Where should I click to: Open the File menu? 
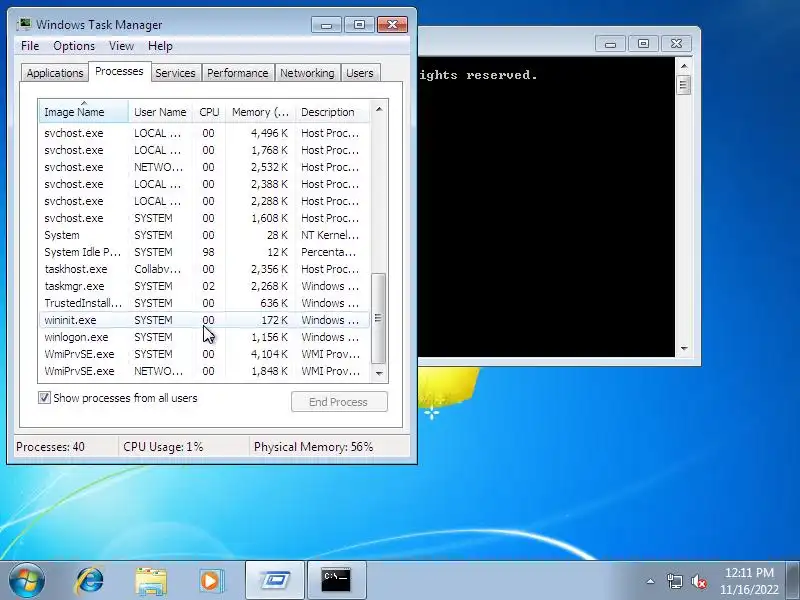coord(30,46)
